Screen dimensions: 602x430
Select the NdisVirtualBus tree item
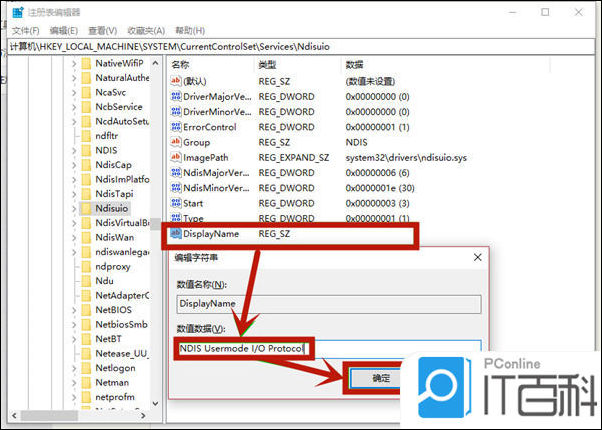coord(122,223)
